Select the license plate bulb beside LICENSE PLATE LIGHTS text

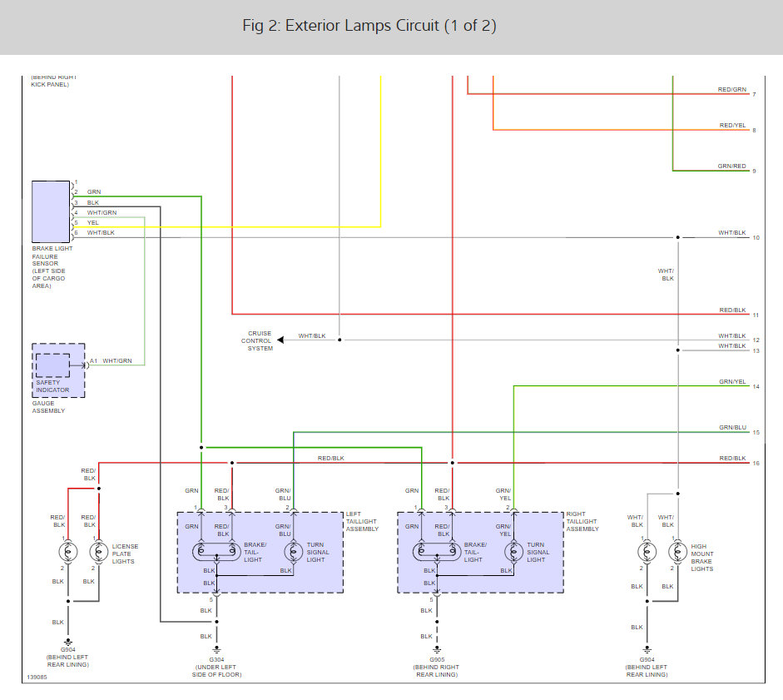click(99, 552)
